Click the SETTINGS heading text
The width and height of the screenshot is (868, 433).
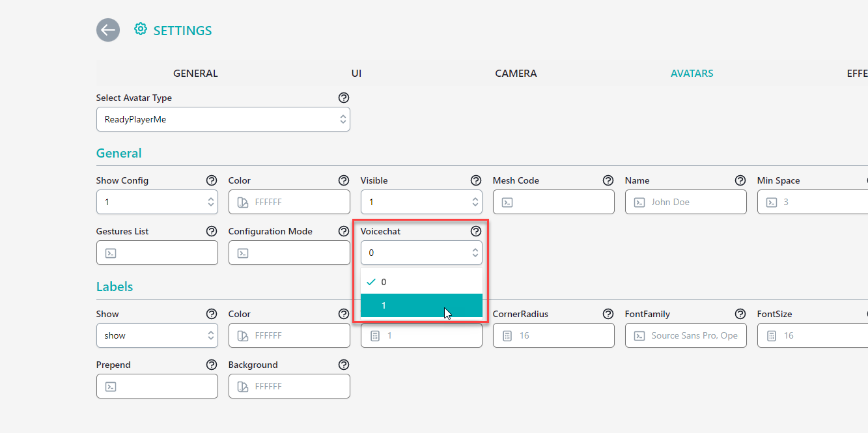tap(182, 31)
